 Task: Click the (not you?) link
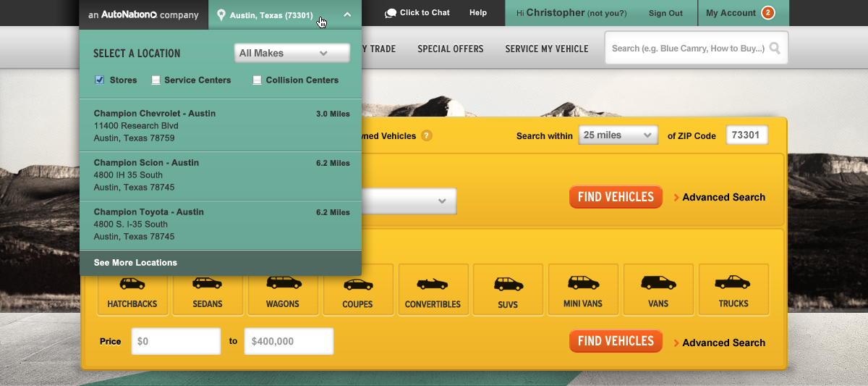point(607,13)
